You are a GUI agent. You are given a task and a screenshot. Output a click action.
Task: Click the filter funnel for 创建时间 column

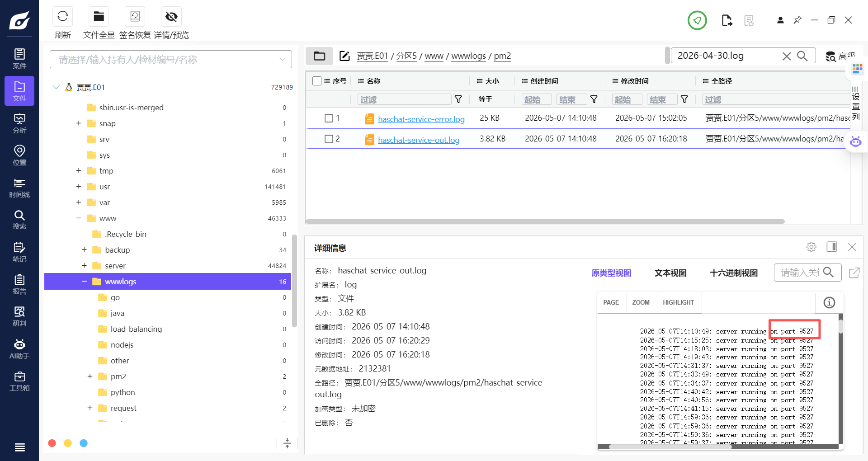pos(594,99)
